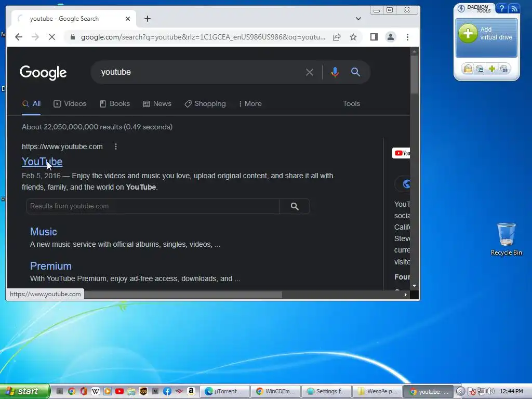Viewport: 532px width, 399px height.
Task: Start voice search with the microphone icon
Action: pyautogui.click(x=335, y=72)
